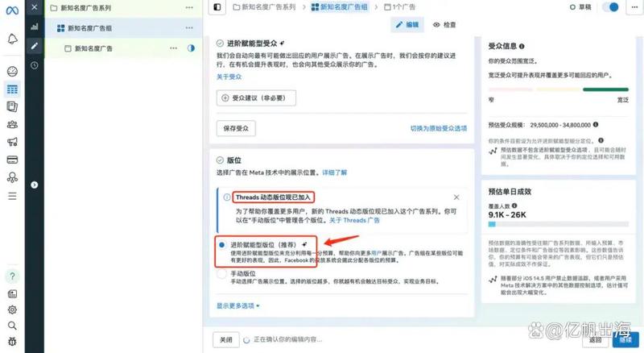Toggle the ad set on/off switch
The height and width of the screenshot is (353, 644).
(612, 6)
